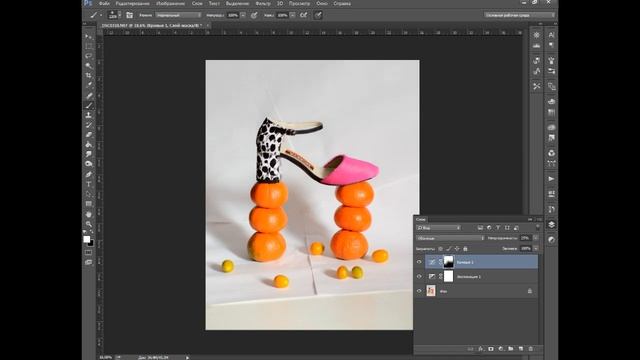Viewport: 640px width, 360px height.
Task: Hide the Curves 1 layer with its eye
Action: pyautogui.click(x=419, y=262)
